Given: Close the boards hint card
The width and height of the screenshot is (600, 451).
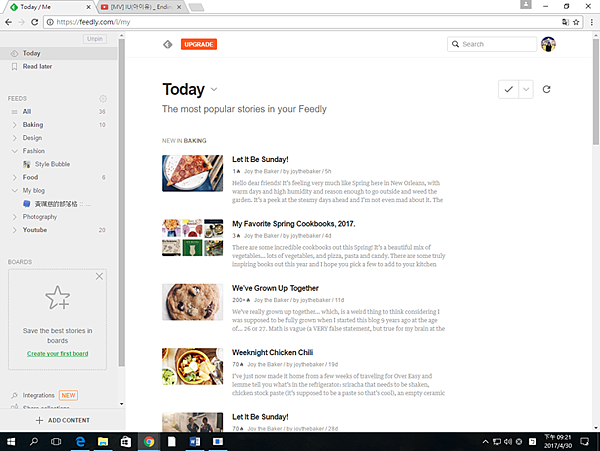Looking at the screenshot, I should [99, 276].
